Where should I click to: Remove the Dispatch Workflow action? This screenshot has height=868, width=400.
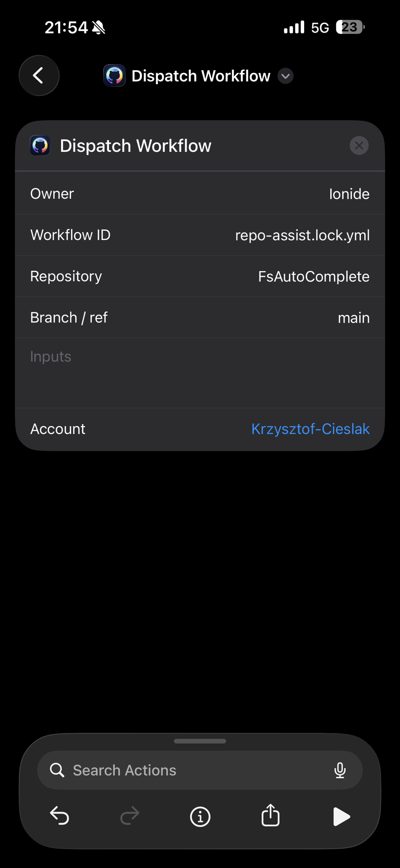point(359,146)
